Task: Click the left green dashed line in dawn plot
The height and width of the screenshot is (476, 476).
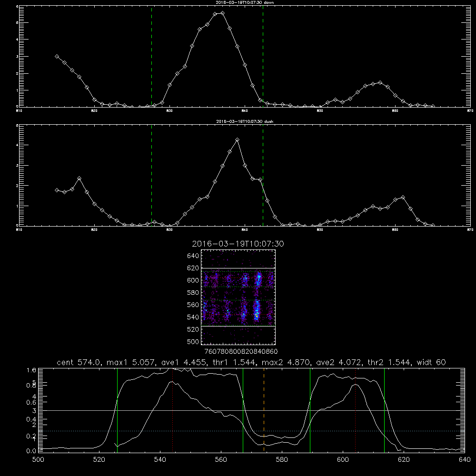Action: (x=151, y=56)
